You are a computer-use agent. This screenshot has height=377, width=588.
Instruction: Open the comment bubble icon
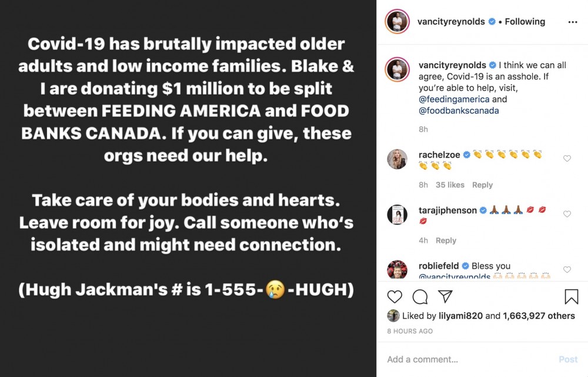[420, 296]
